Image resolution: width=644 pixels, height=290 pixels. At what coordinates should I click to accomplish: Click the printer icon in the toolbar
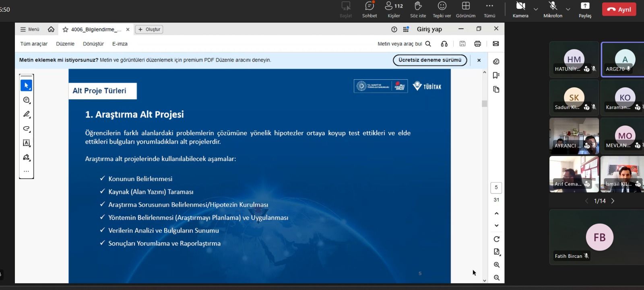pyautogui.click(x=477, y=44)
